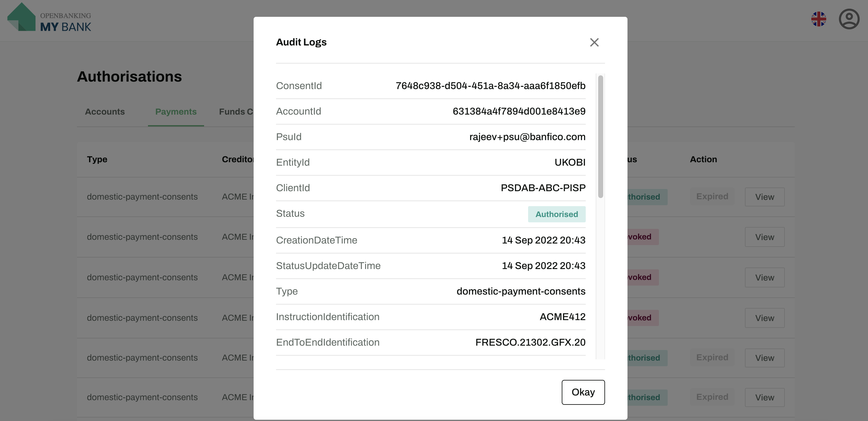The height and width of the screenshot is (421, 868).
Task: Click View on the second authorisation row
Action: [764, 237]
